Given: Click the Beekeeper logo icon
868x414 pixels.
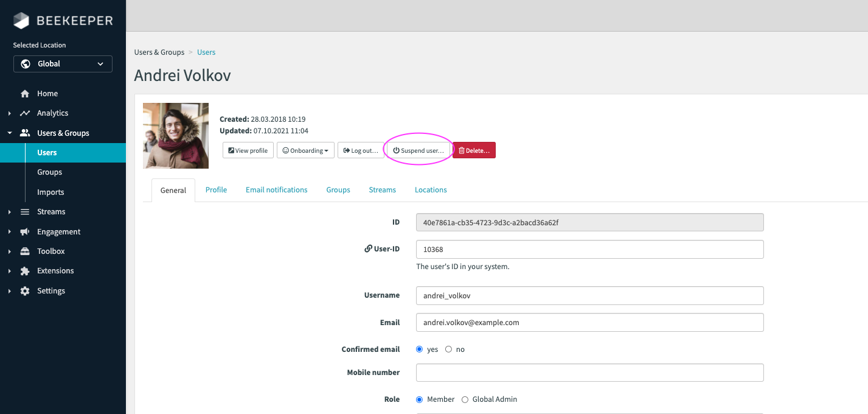Looking at the screenshot, I should (x=21, y=21).
